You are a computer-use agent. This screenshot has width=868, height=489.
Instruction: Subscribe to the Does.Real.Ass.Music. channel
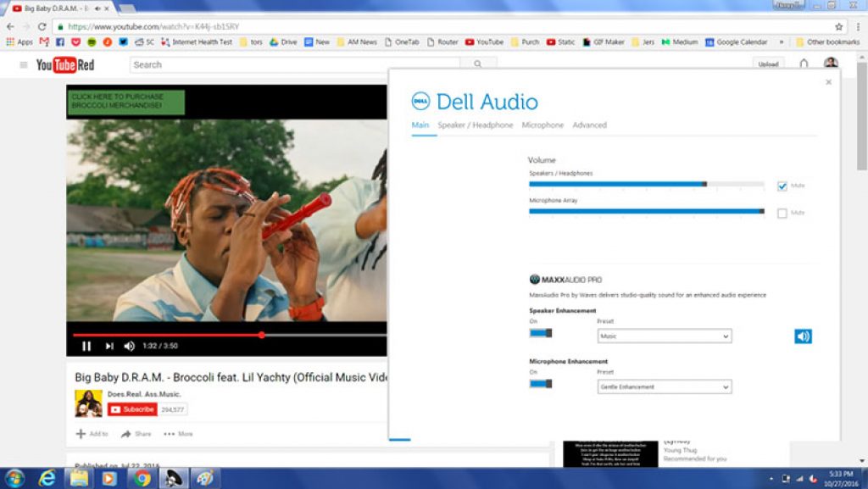coord(132,409)
